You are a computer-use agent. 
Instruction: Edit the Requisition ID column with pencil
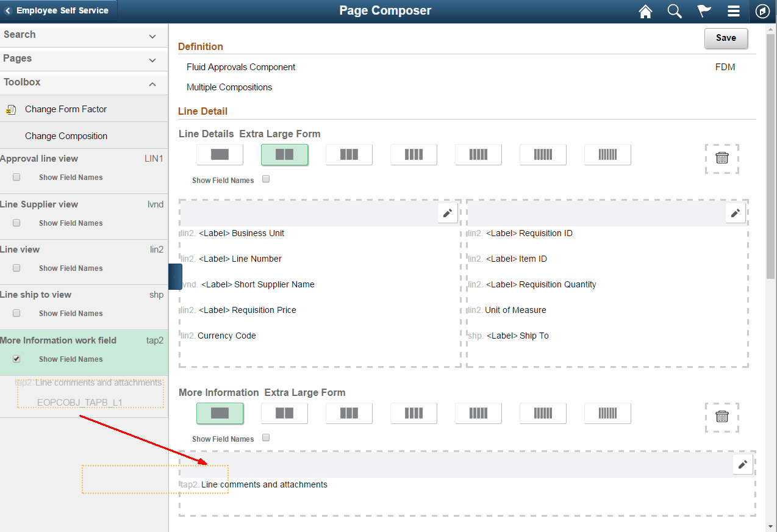coord(736,213)
